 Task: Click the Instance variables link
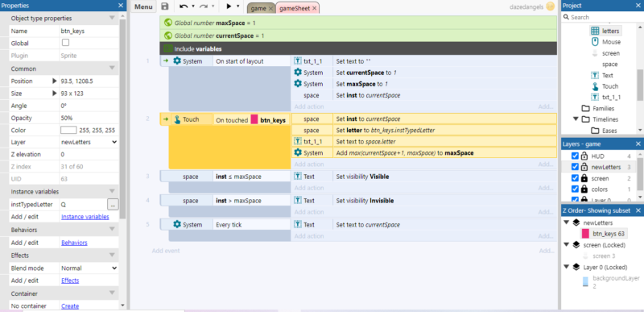coord(85,217)
